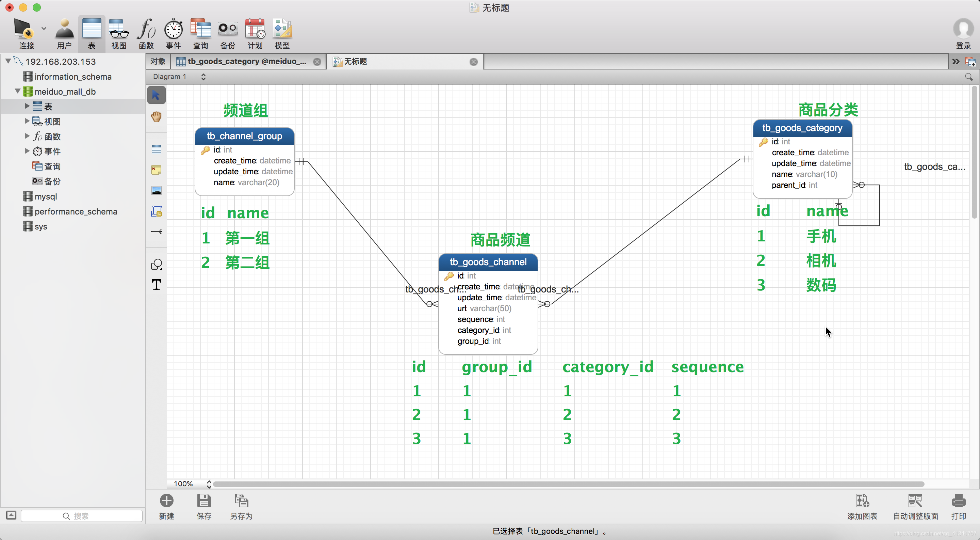
Task: Select the relation line tool
Action: tap(157, 232)
